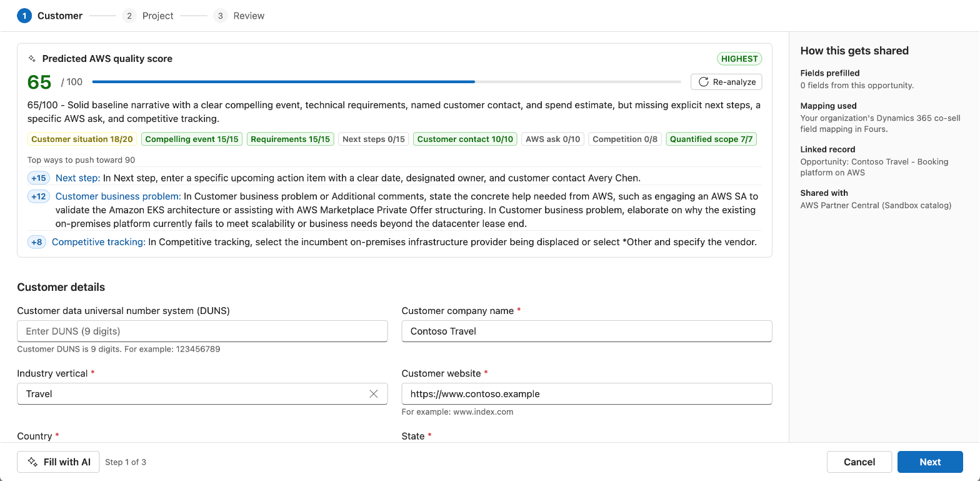Click the Country field label

(x=38, y=436)
